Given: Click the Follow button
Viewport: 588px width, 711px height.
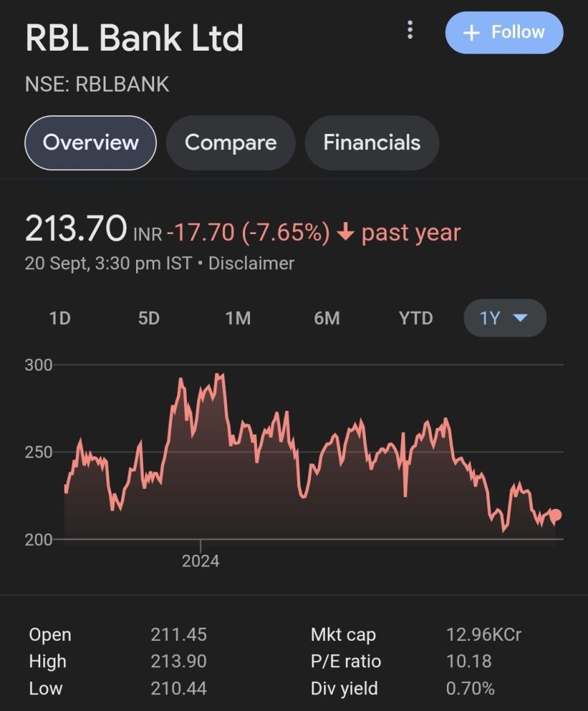Looking at the screenshot, I should tap(504, 33).
